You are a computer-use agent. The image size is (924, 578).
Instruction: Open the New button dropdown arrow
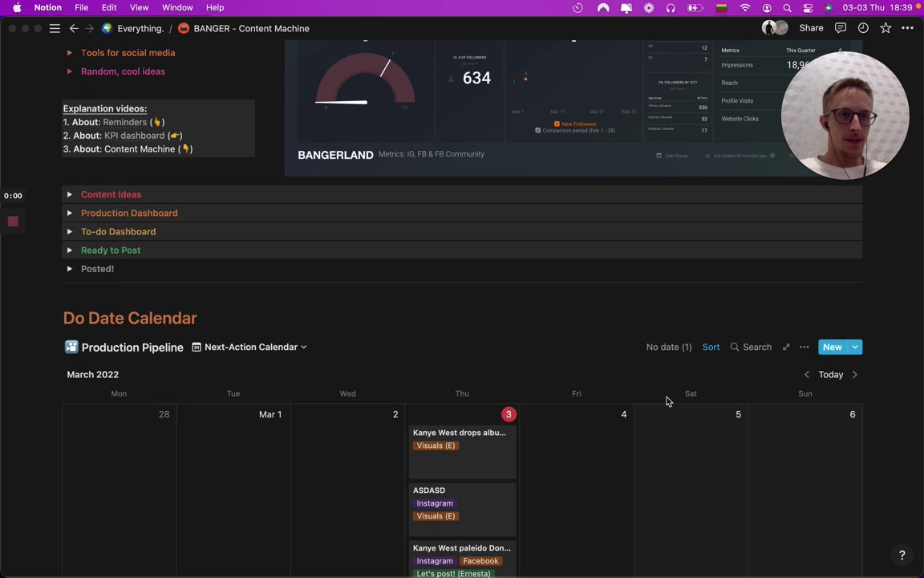click(855, 347)
